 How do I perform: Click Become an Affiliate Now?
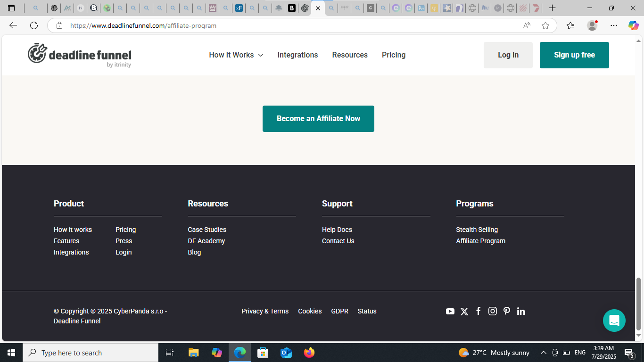pos(318,119)
